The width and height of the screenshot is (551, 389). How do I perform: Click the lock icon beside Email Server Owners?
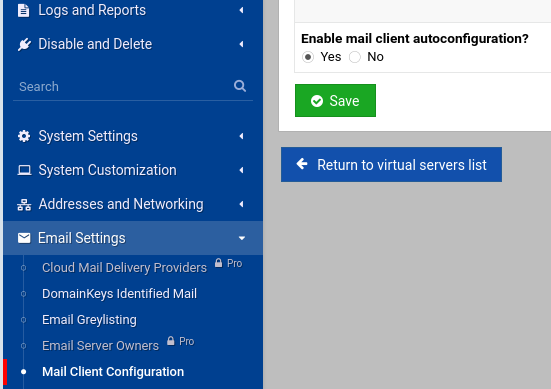point(171,341)
